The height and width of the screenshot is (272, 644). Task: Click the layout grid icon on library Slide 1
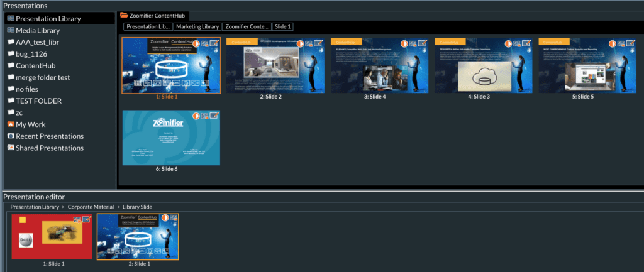205,43
